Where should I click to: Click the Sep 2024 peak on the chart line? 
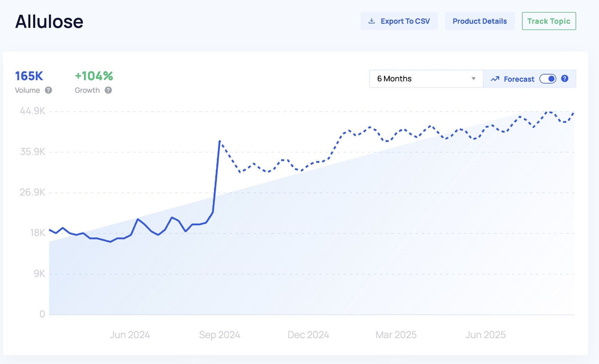219,141
